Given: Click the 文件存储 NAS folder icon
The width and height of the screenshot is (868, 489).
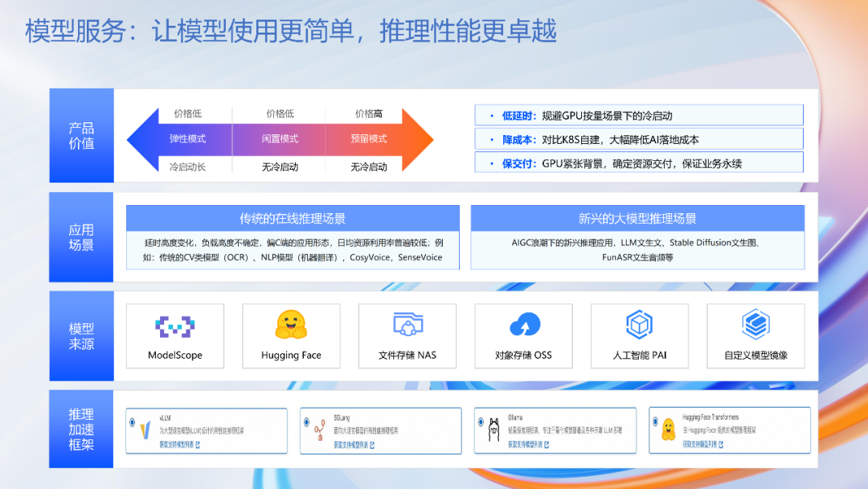Looking at the screenshot, I should pos(408,324).
